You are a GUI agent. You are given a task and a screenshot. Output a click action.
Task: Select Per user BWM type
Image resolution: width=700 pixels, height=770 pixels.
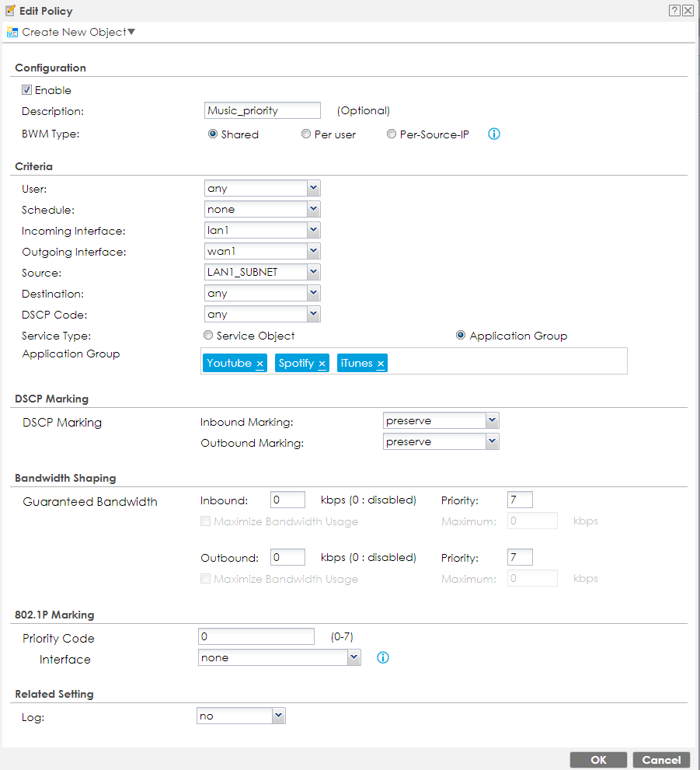click(306, 134)
